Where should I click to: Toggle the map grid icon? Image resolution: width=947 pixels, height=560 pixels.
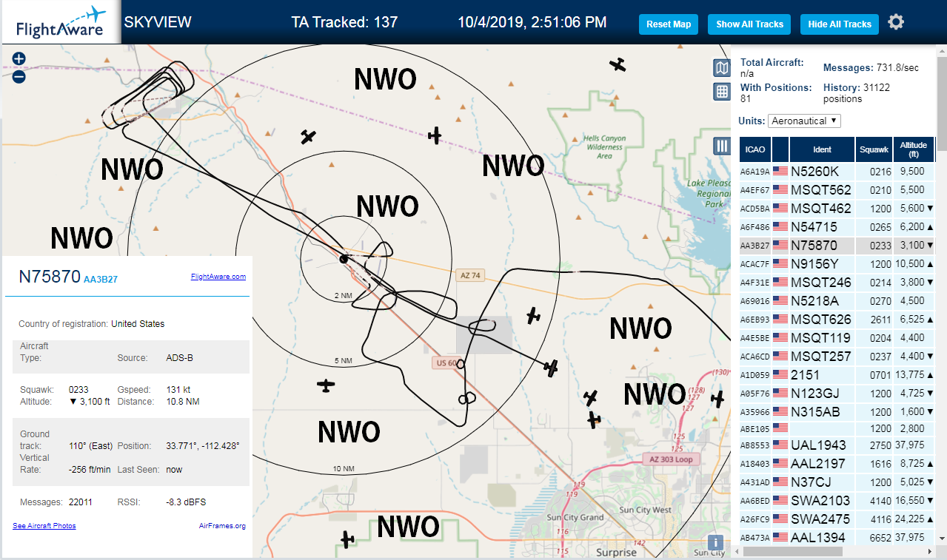(x=721, y=92)
